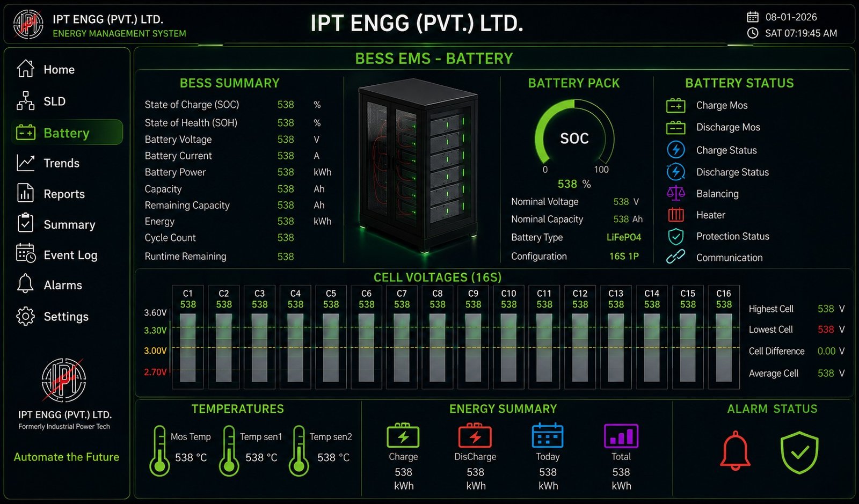859x504 pixels.
Task: Click the red alarm bell in Alarm Status
Action: [735, 451]
